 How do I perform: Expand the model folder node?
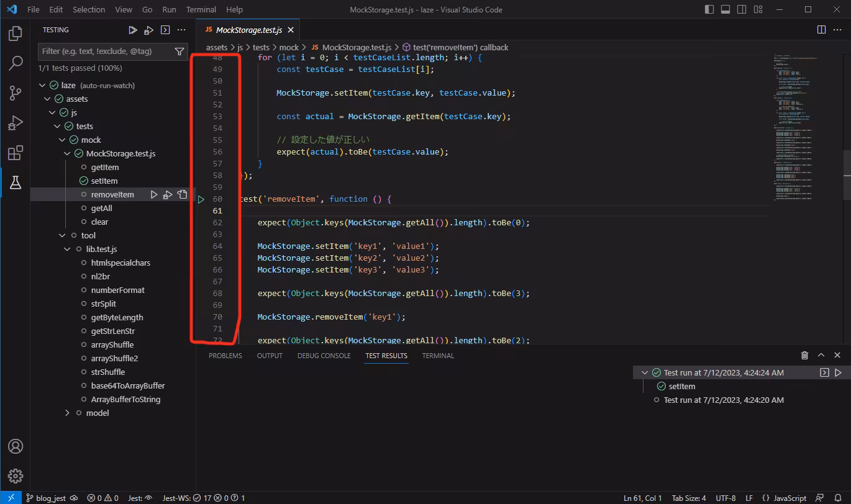pyautogui.click(x=67, y=413)
